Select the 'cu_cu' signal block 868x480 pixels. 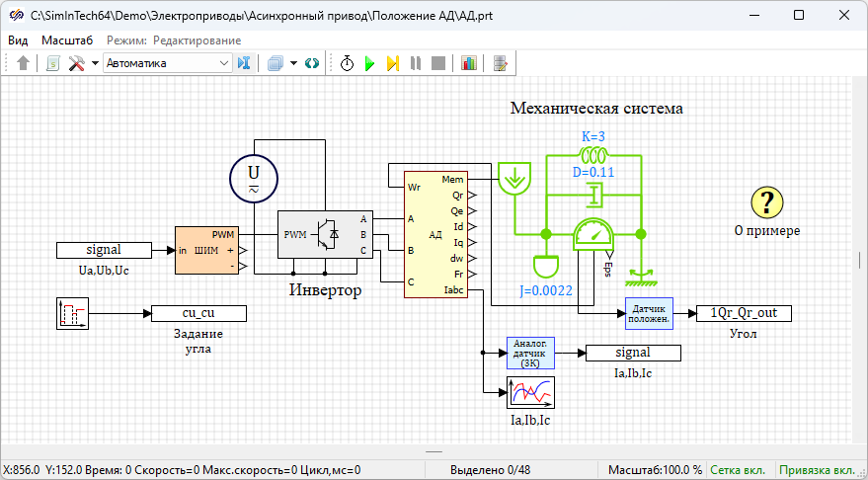(198, 313)
